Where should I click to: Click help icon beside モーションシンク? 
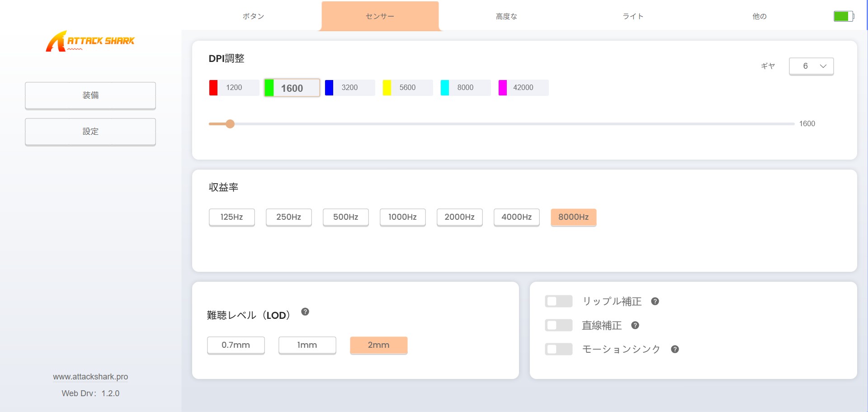pyautogui.click(x=675, y=349)
